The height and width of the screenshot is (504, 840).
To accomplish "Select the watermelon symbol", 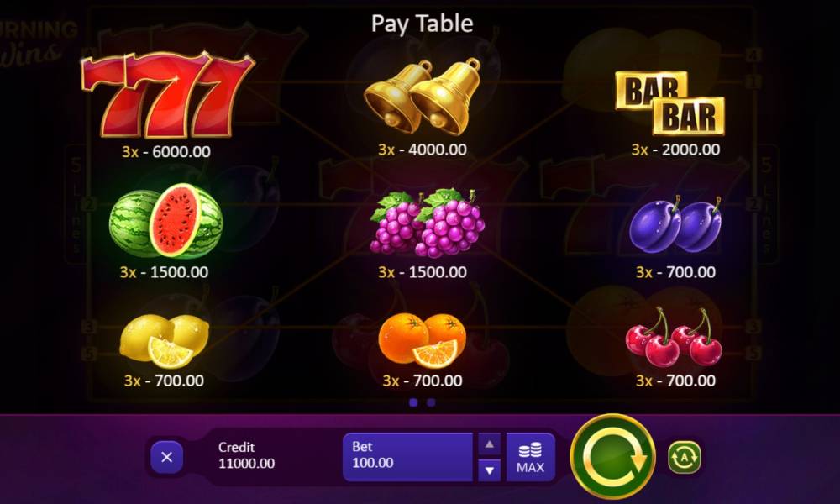I will pos(165,221).
